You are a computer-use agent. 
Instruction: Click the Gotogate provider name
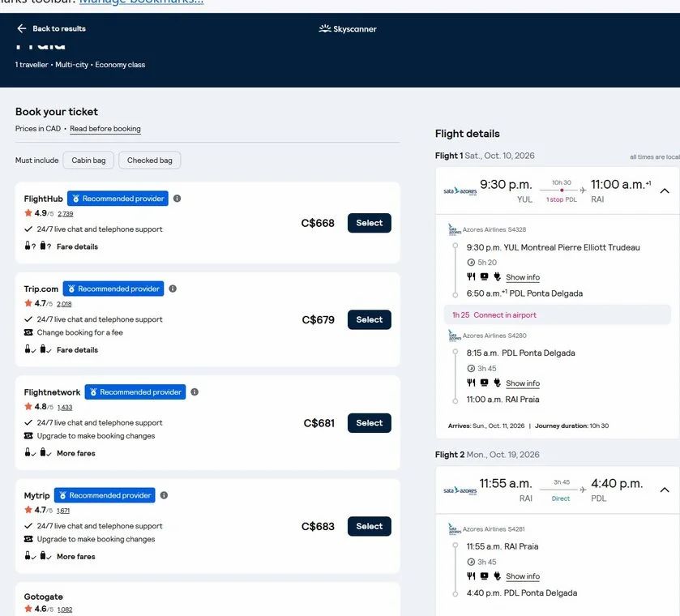[x=44, y=597]
